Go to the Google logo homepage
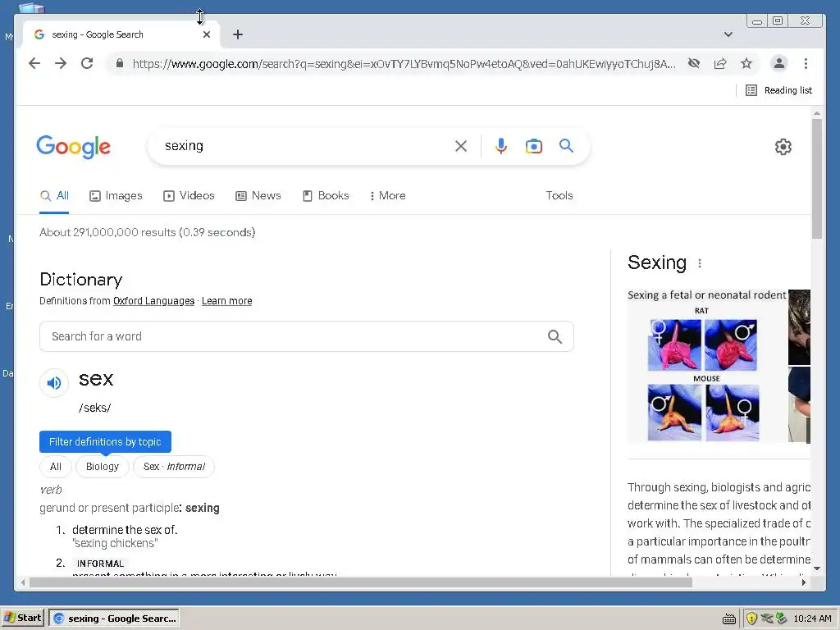Image resolution: width=840 pixels, height=630 pixels. click(x=73, y=147)
